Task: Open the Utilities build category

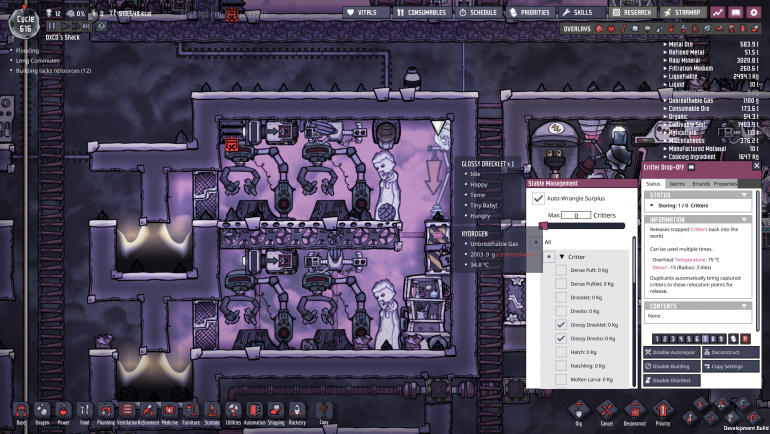Action: coord(233,411)
